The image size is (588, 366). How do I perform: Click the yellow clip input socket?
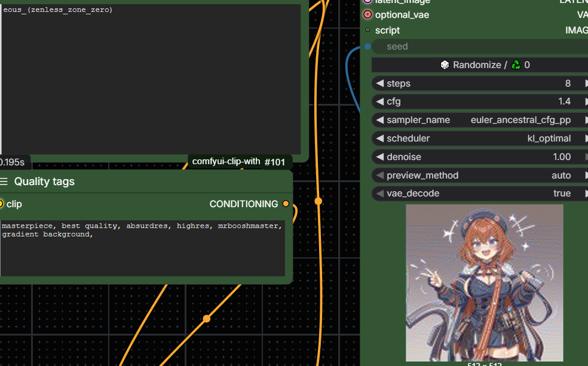pos(1,204)
